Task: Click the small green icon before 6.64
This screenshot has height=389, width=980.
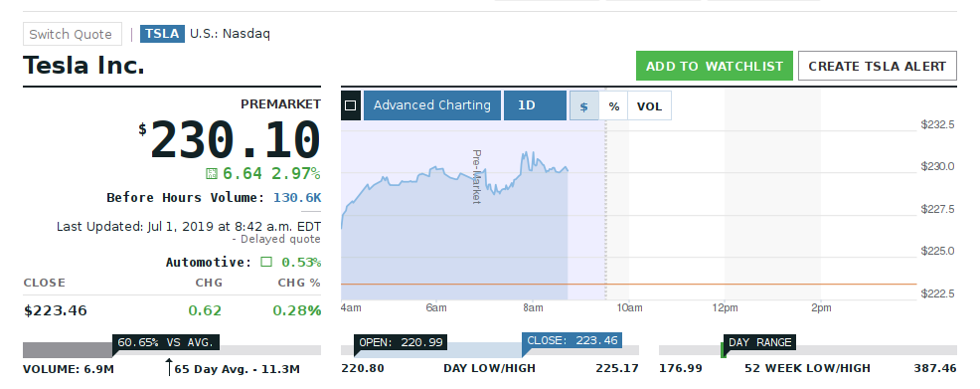Action: 212,173
